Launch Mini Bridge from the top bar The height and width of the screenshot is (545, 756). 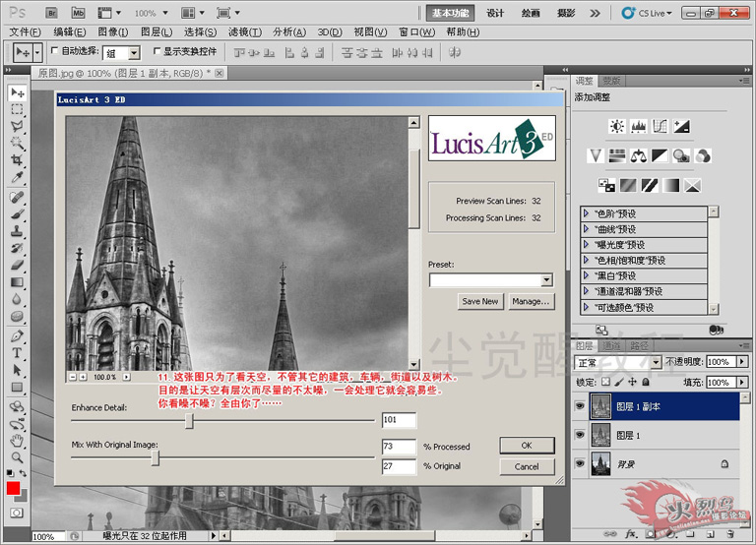click(x=78, y=13)
